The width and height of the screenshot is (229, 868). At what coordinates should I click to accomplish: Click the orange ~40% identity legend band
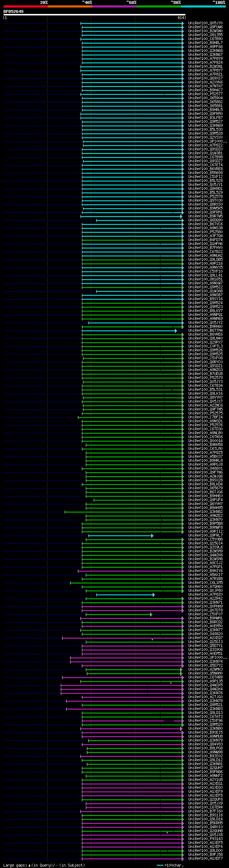point(70,6)
